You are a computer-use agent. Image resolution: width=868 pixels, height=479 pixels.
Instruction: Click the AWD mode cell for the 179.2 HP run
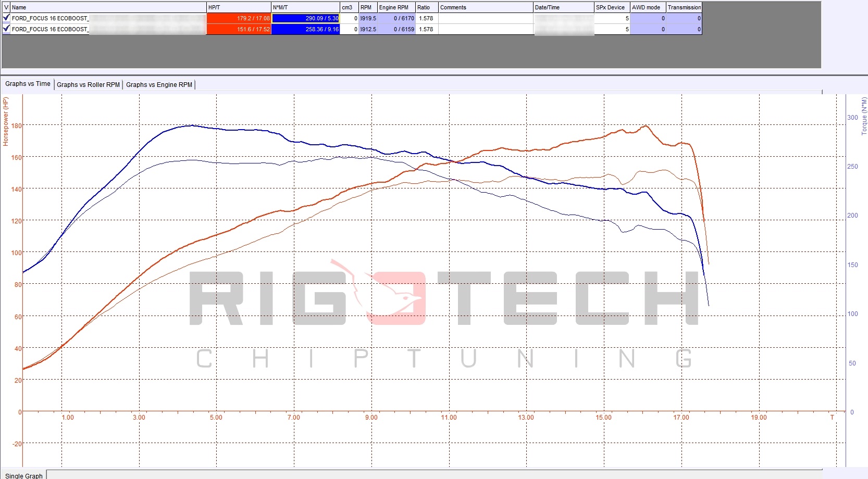(x=648, y=18)
